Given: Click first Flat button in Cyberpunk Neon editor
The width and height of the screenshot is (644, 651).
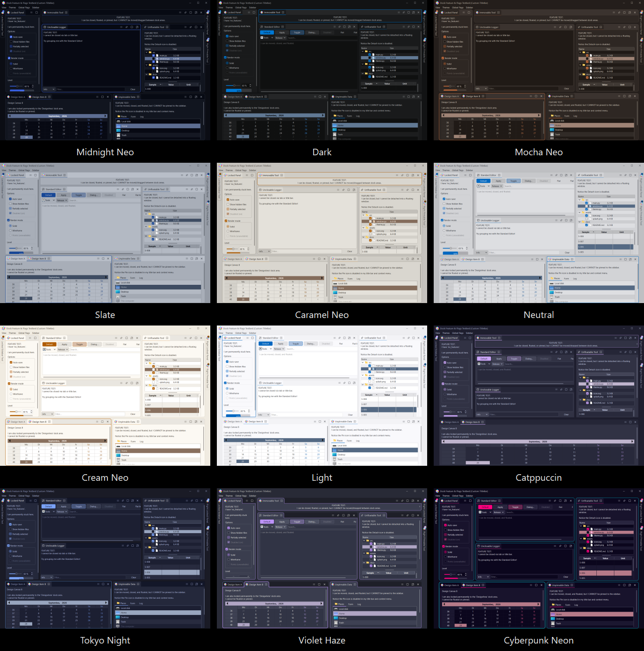Looking at the screenshot, I should (x=560, y=507).
